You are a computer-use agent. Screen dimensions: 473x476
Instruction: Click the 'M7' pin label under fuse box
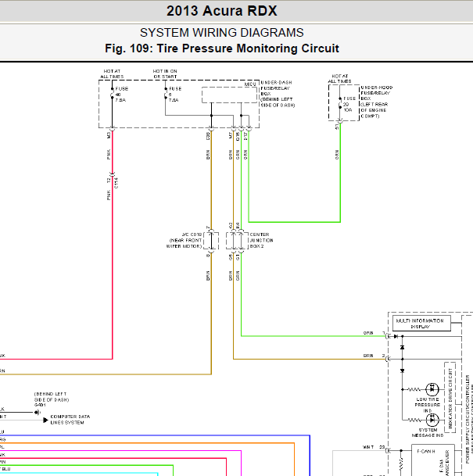click(230, 135)
